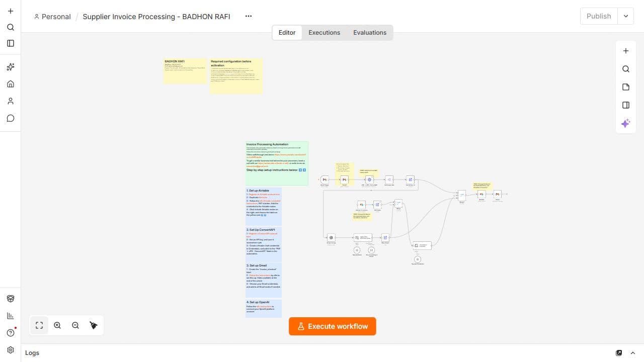Viewport: 644px width, 362px height.
Task: Tidy up the workflow with the broom icon
Action: tap(94, 325)
